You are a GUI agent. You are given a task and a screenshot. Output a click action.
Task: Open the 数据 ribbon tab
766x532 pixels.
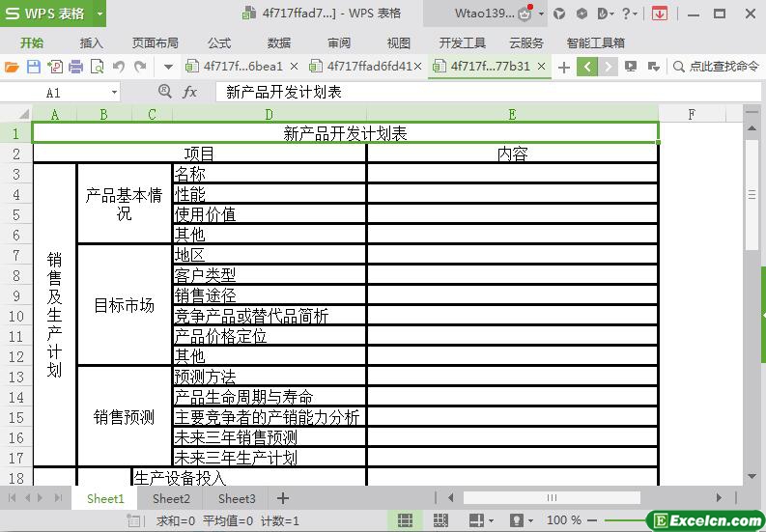click(279, 43)
